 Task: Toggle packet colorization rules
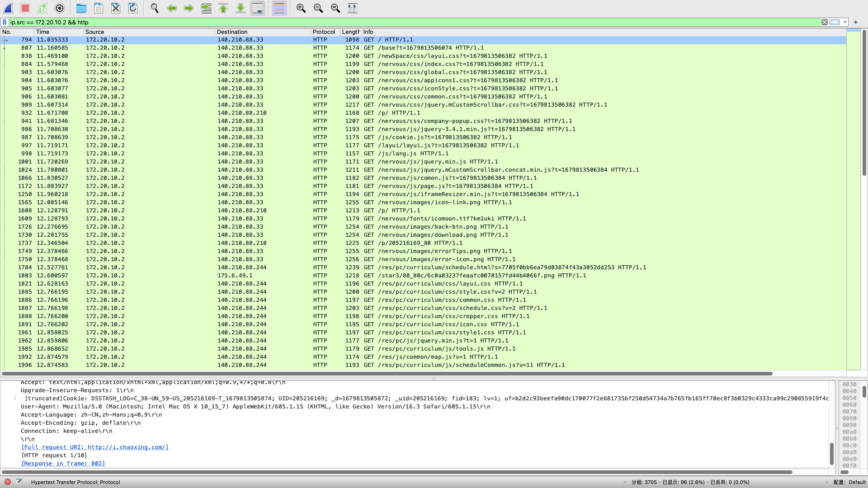tap(279, 8)
